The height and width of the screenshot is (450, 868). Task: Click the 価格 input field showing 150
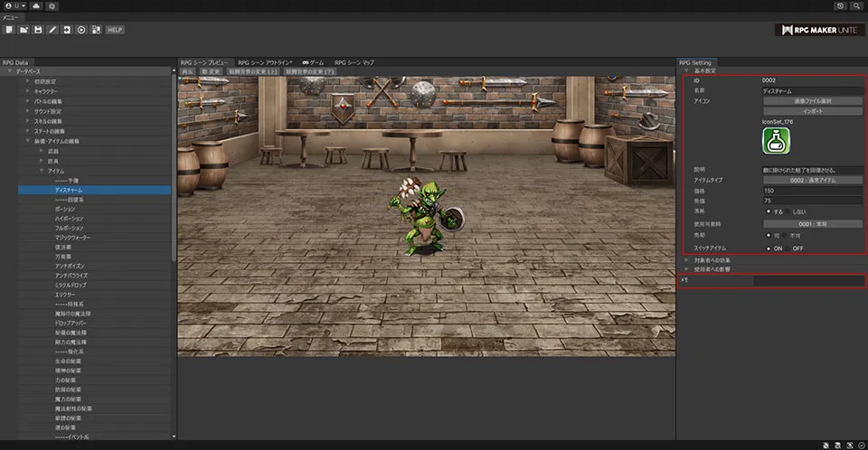point(813,191)
